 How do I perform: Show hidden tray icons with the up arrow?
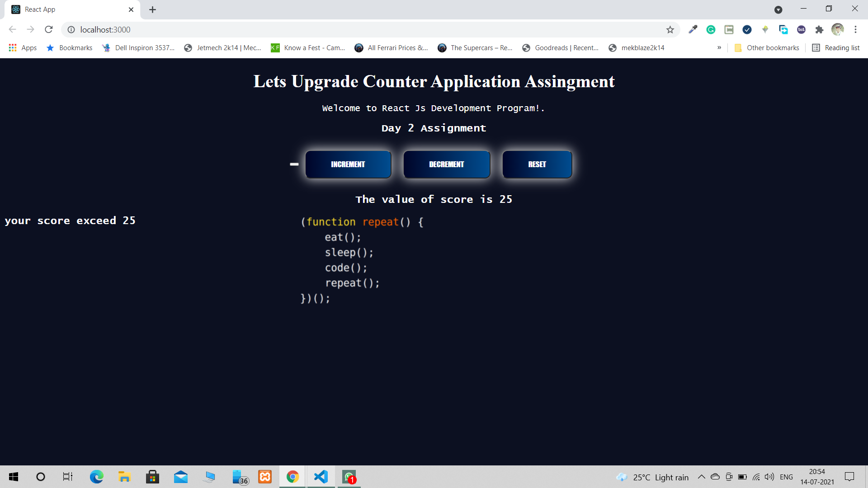click(701, 477)
